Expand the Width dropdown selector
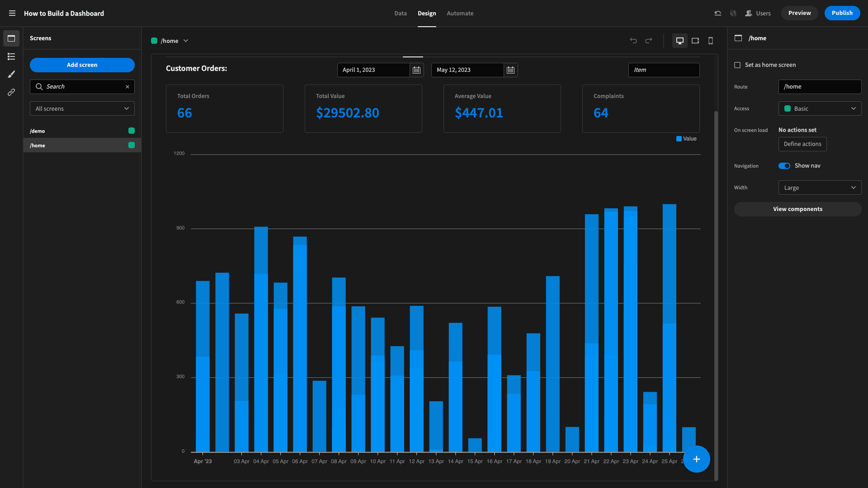The image size is (868, 488). [820, 188]
